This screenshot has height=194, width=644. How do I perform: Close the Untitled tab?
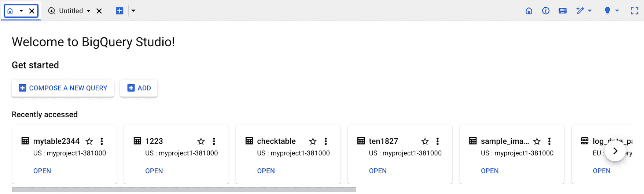[99, 11]
